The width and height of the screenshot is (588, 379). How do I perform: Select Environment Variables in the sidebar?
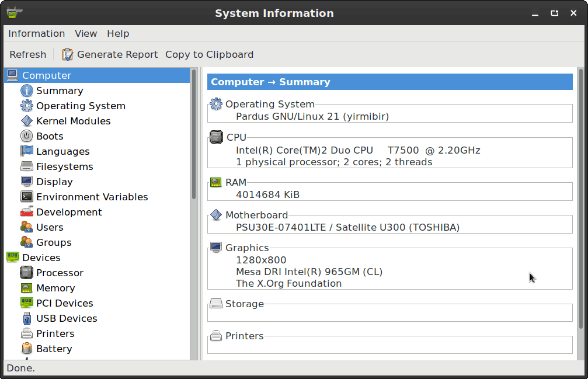click(92, 197)
